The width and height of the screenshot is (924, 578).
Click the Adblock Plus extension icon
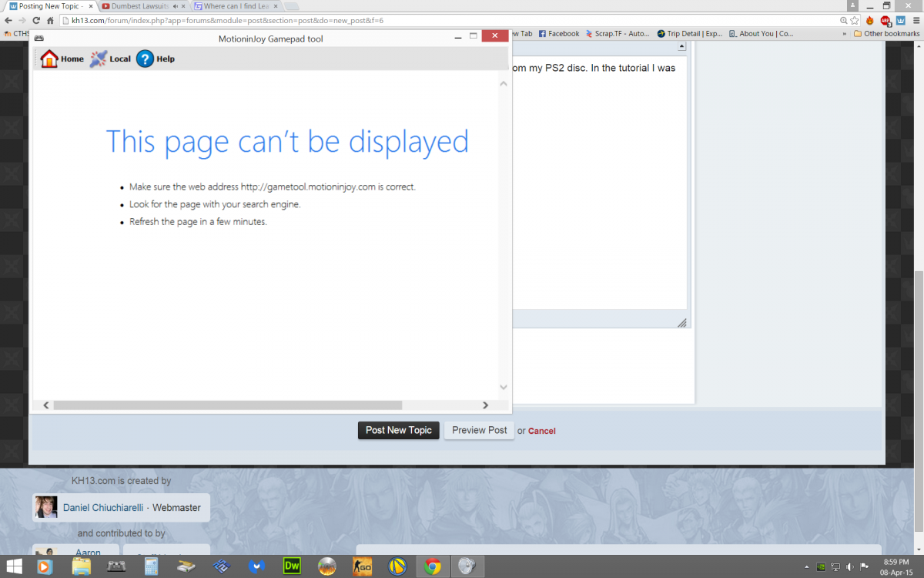tap(885, 20)
